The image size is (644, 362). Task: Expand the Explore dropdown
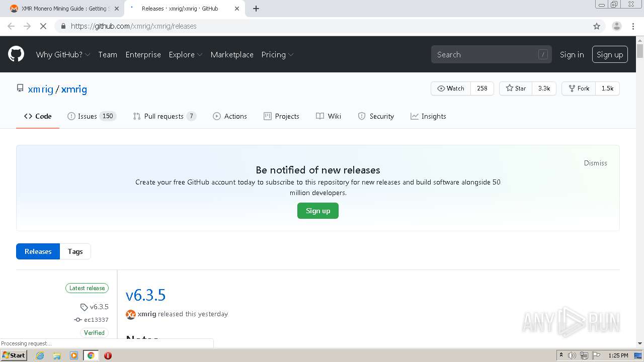[185, 54]
